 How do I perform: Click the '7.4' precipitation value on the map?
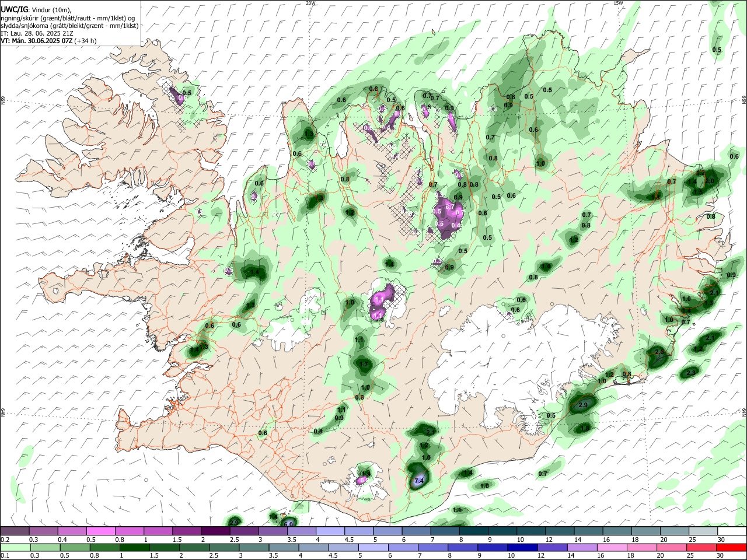click(x=418, y=481)
